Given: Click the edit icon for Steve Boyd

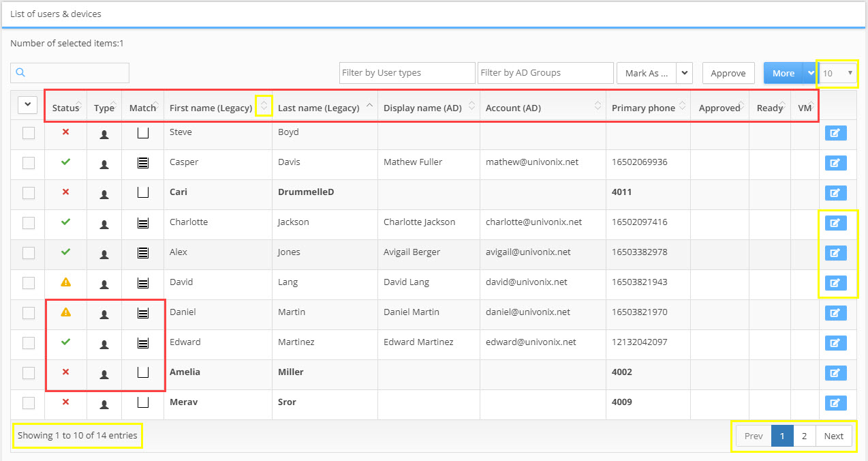Looking at the screenshot, I should (x=835, y=133).
